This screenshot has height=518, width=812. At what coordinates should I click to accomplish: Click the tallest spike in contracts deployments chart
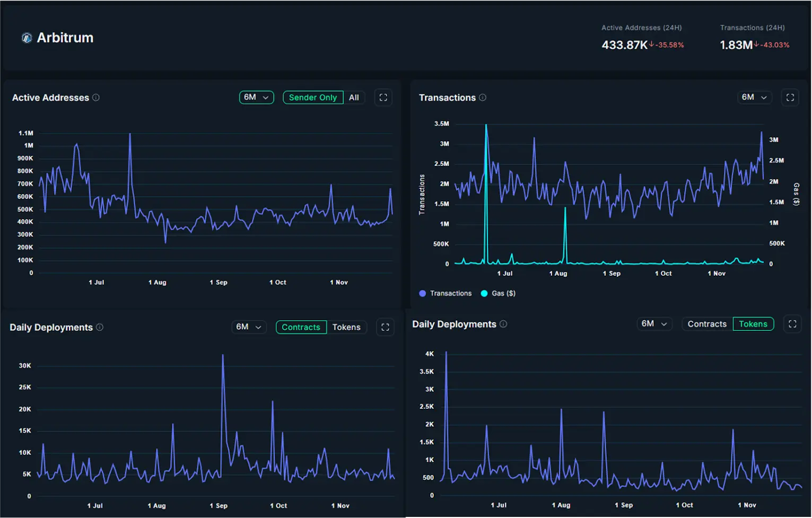pos(223,356)
